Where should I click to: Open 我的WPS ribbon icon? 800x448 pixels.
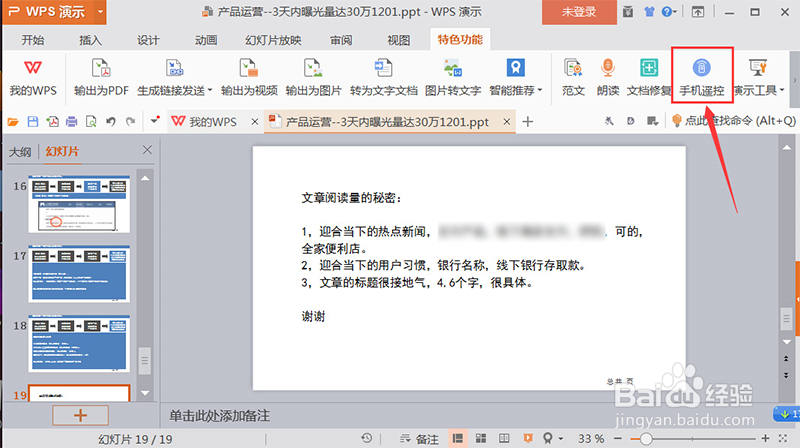[x=33, y=68]
